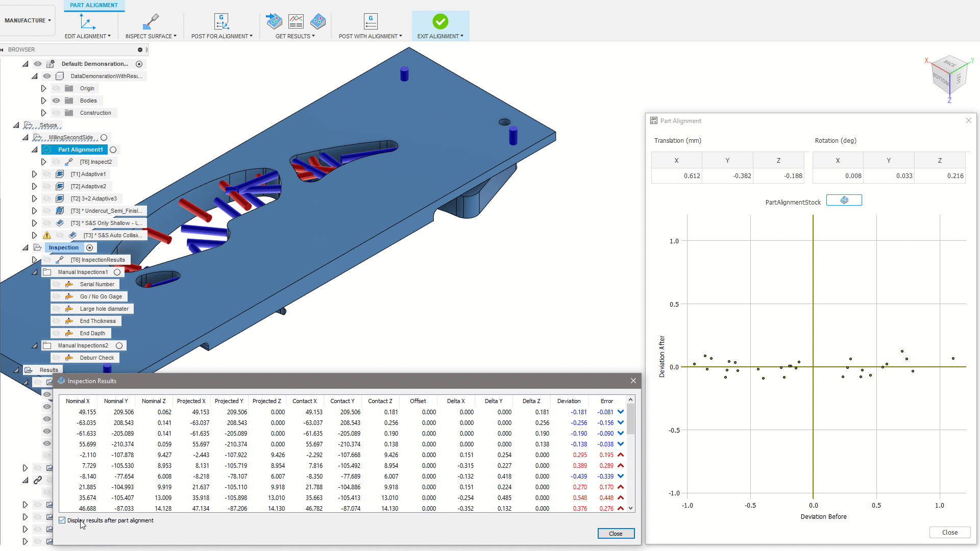Expand the [T1] Adaptive1 operation

click(x=34, y=174)
